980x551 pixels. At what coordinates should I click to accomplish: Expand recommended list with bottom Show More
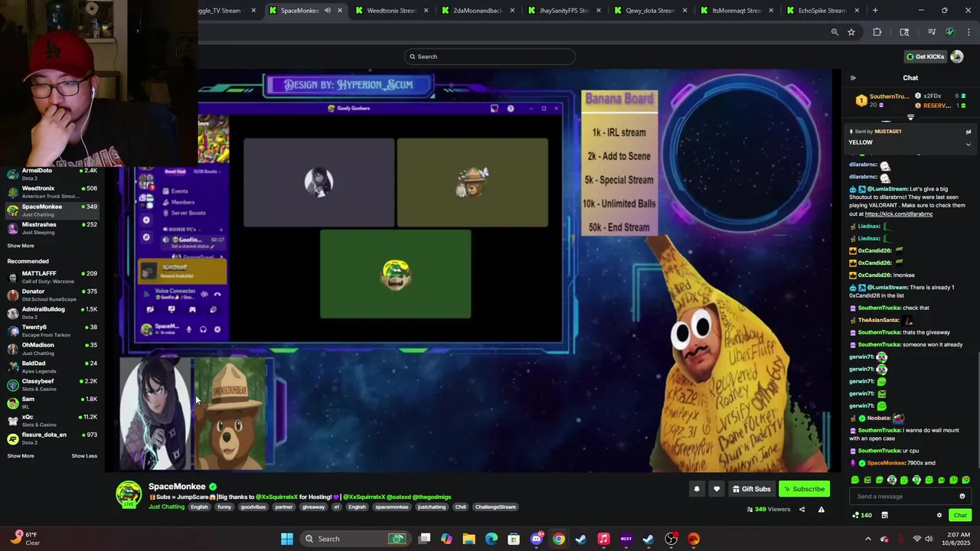[21, 456]
